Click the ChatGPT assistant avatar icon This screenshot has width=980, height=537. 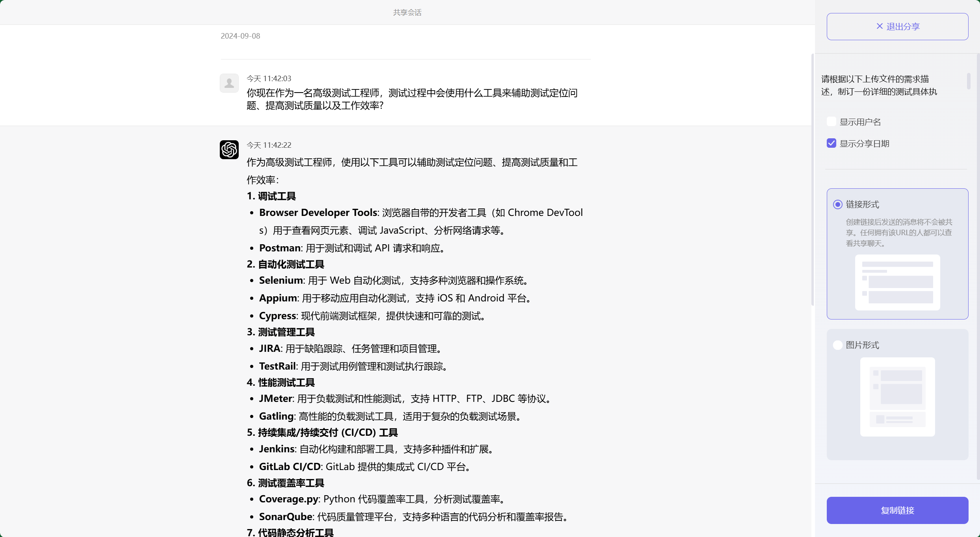[x=229, y=150]
